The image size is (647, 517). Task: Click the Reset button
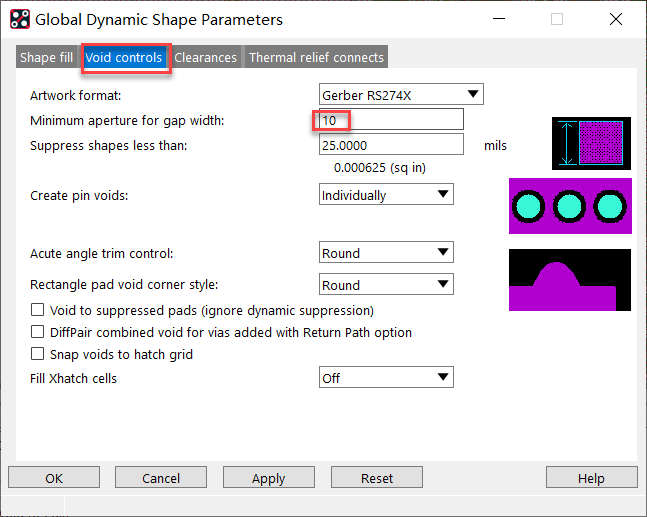click(377, 478)
